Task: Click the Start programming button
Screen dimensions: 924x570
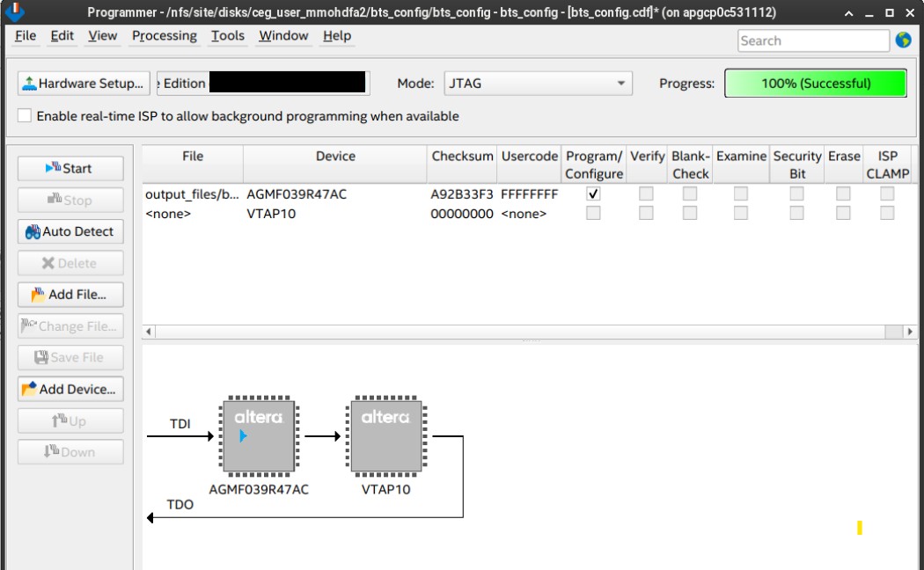Action: (70, 168)
